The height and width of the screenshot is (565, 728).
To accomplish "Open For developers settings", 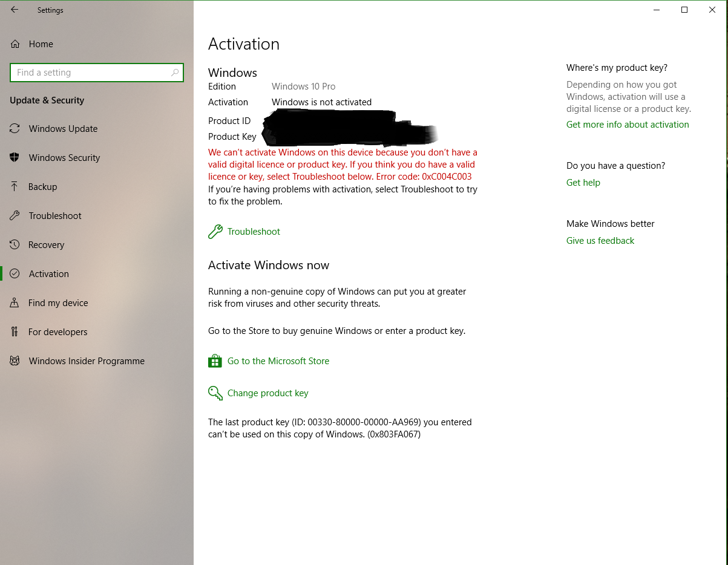I will click(97, 332).
